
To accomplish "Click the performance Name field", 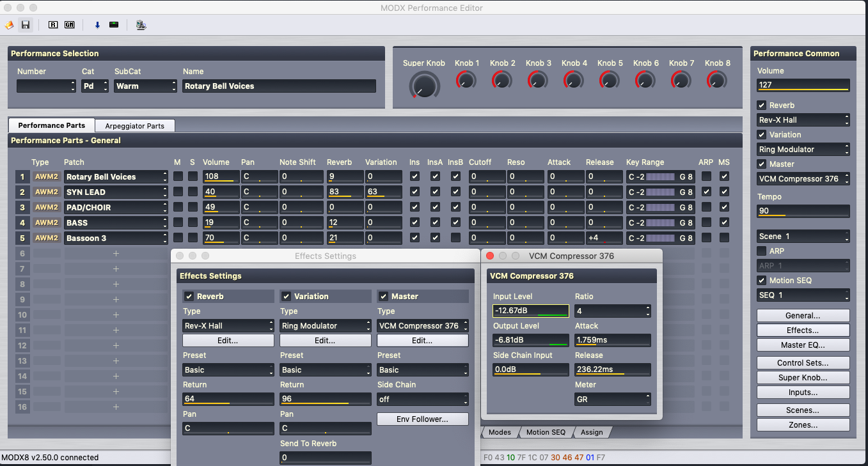I will (x=279, y=86).
